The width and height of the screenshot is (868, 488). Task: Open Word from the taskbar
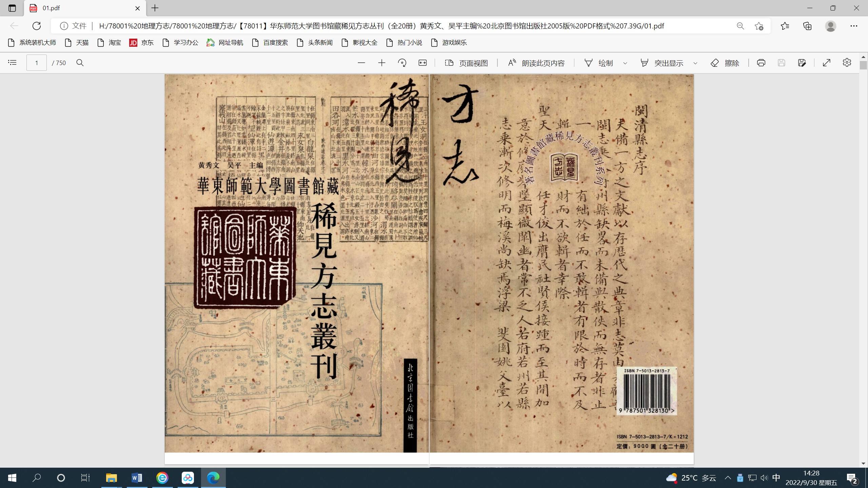(137, 478)
